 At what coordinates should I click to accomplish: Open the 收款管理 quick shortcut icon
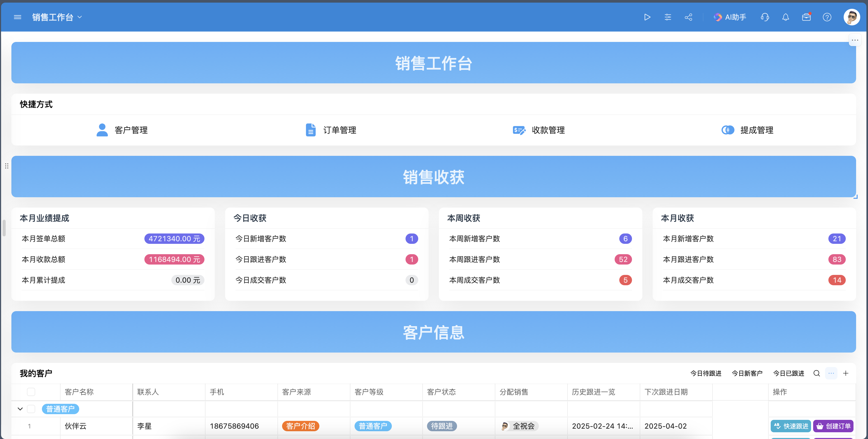[x=519, y=130]
